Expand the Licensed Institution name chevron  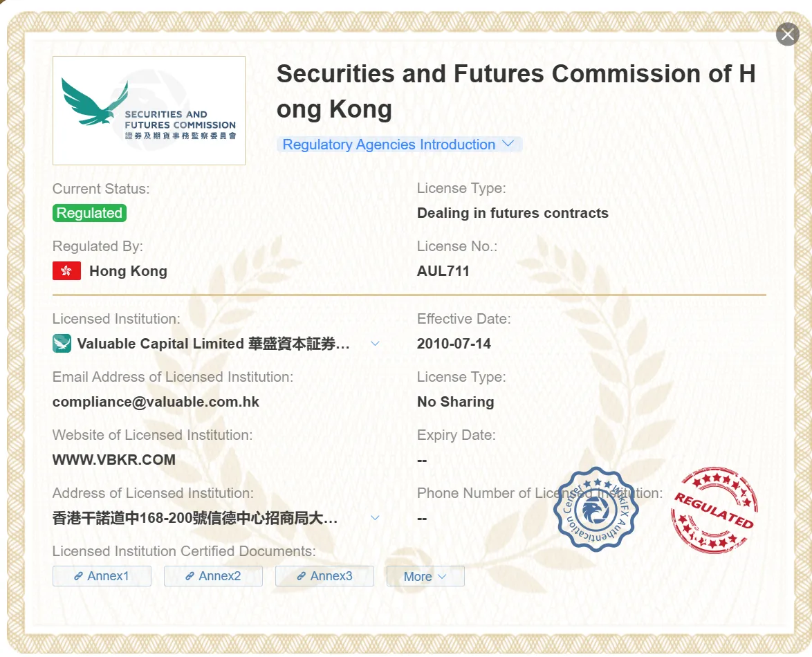click(x=376, y=343)
